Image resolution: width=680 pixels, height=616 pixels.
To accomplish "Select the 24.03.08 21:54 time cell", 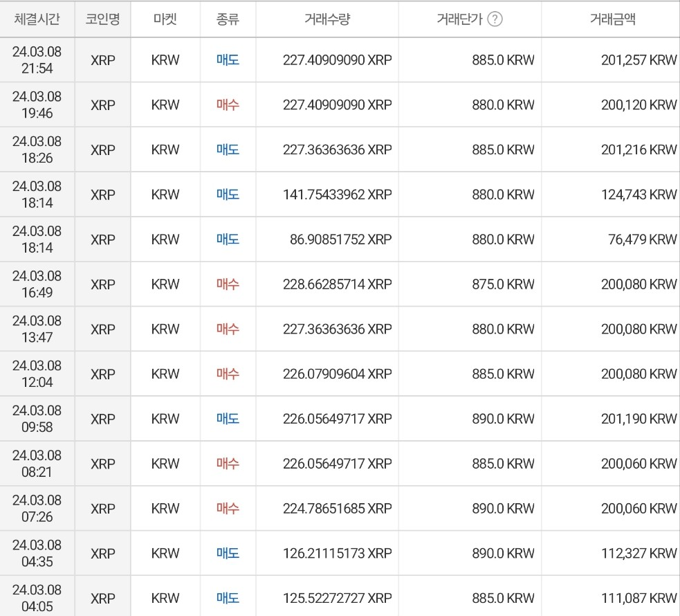I will point(37,60).
